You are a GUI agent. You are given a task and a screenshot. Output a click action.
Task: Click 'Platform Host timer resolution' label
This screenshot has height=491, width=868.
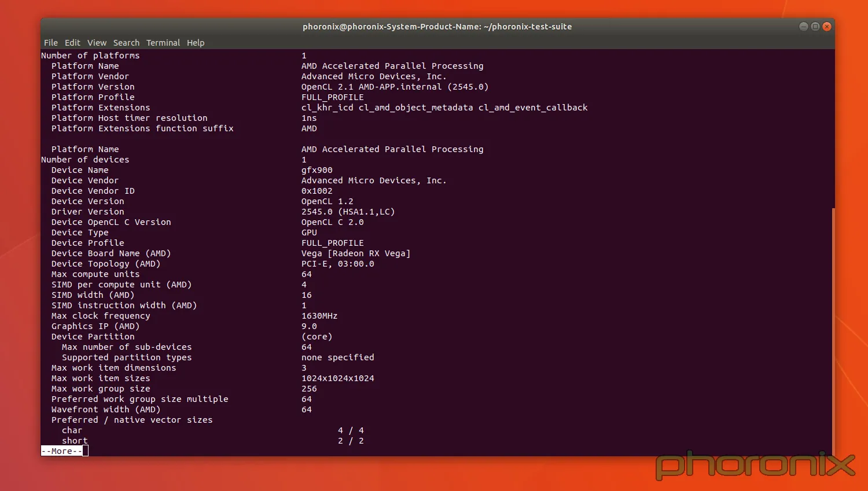tap(129, 118)
